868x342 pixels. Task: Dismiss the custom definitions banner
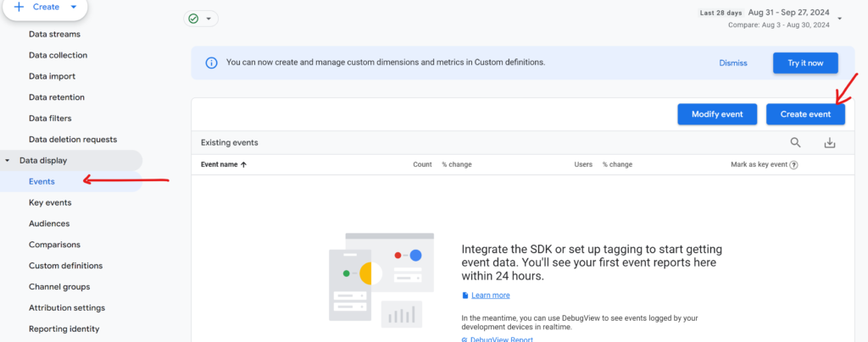pyautogui.click(x=733, y=63)
